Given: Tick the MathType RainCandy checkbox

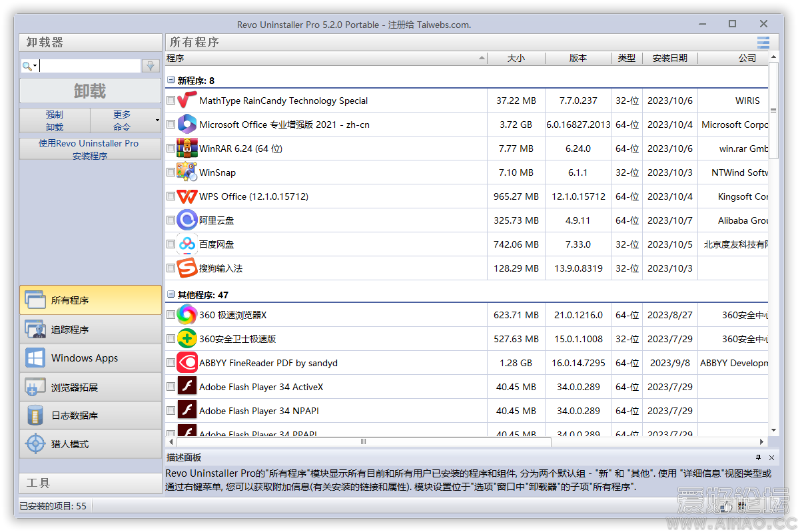Looking at the screenshot, I should [x=171, y=101].
